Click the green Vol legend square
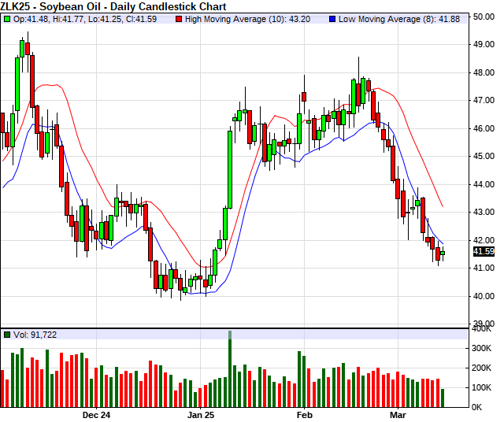Screen dimensions: 504x422 click(x=7, y=335)
